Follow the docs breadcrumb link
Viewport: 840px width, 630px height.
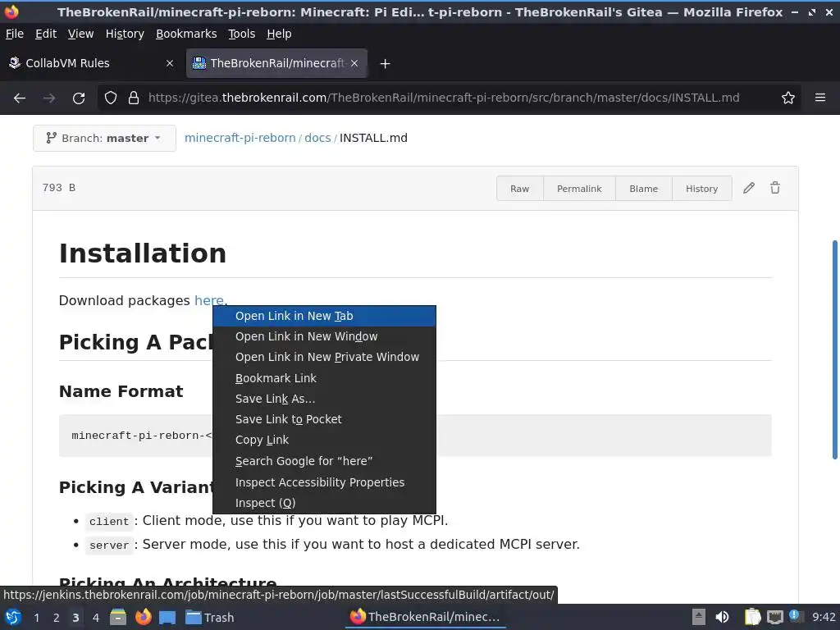pyautogui.click(x=317, y=138)
